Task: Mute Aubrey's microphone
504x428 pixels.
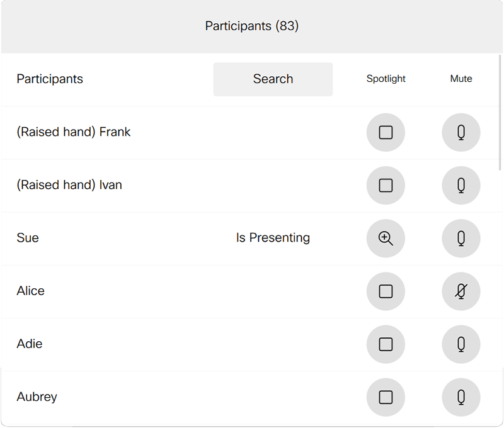Action: tap(461, 397)
